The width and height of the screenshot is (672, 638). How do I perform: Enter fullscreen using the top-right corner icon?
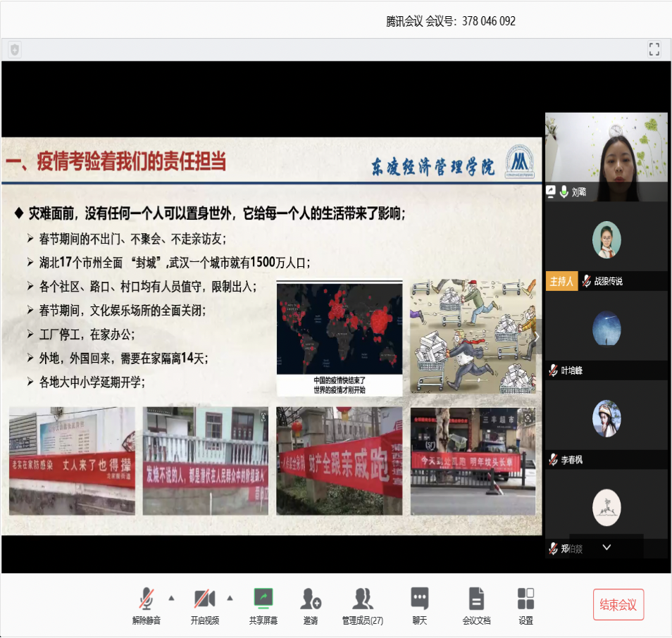coord(654,49)
